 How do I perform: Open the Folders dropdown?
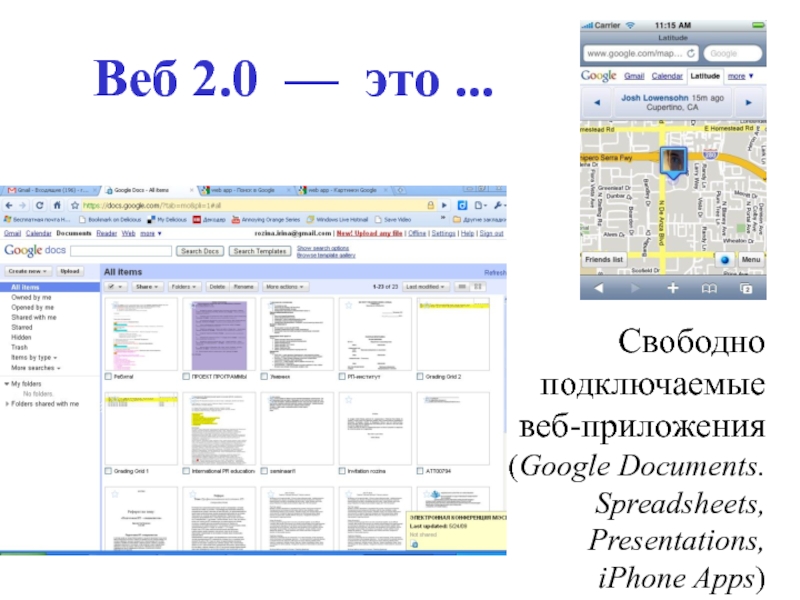click(x=184, y=287)
